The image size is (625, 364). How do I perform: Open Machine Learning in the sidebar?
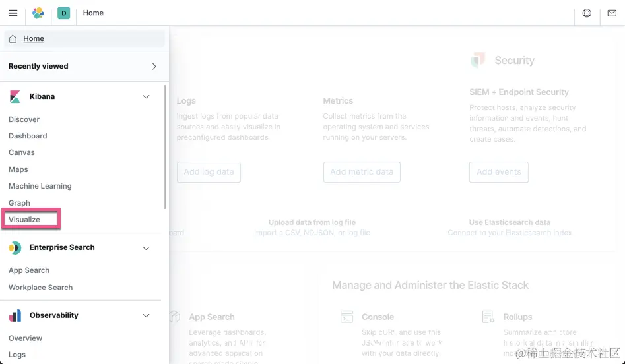tap(40, 186)
